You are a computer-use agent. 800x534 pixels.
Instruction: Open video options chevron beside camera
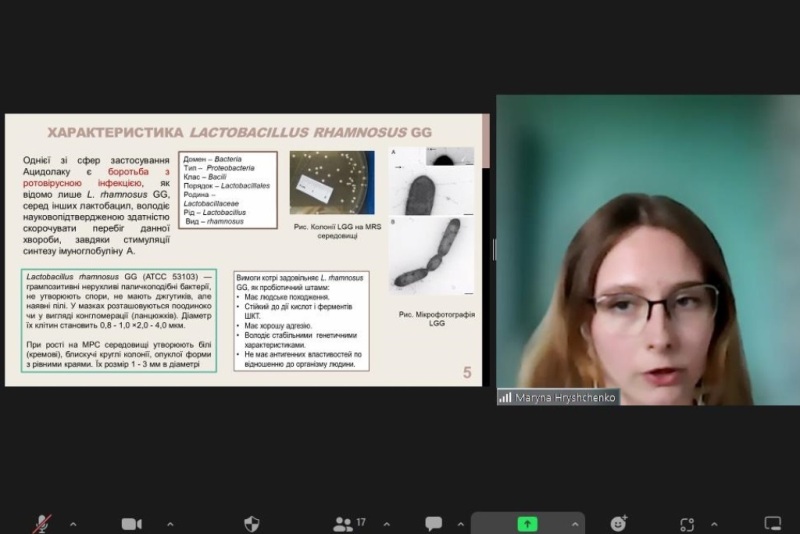169,523
